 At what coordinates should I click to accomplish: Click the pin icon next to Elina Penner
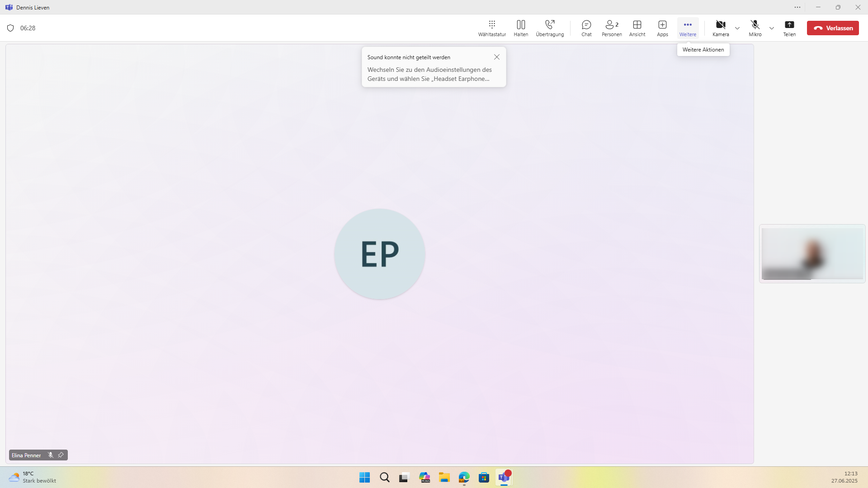point(61,455)
